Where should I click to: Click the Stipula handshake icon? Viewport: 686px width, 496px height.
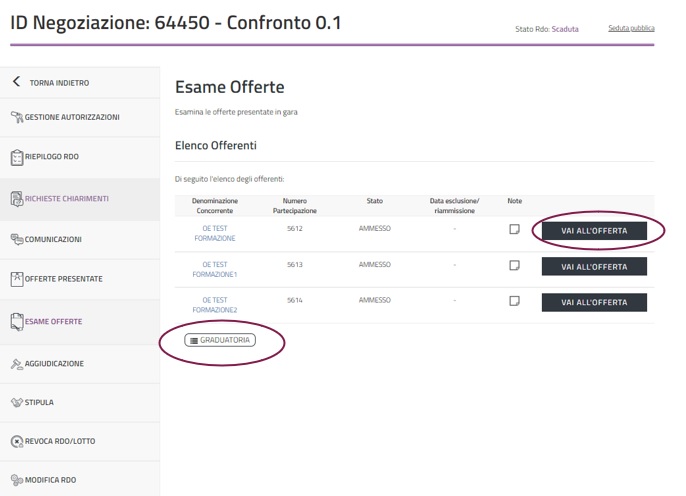16,403
